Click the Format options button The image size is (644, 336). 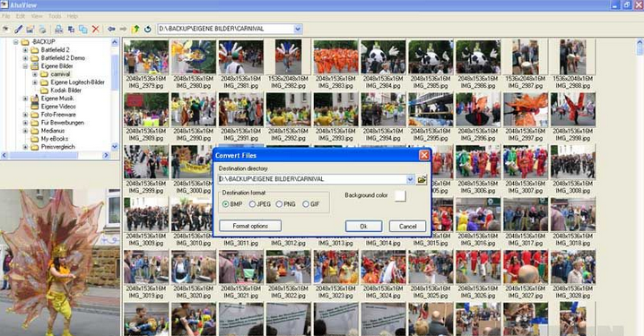point(250,226)
